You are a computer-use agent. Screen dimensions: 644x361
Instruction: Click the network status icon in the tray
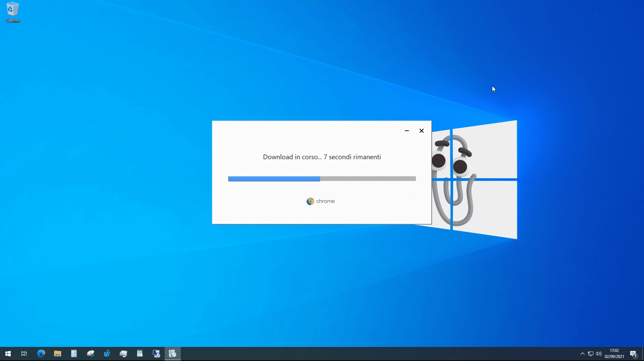pyautogui.click(x=590, y=354)
